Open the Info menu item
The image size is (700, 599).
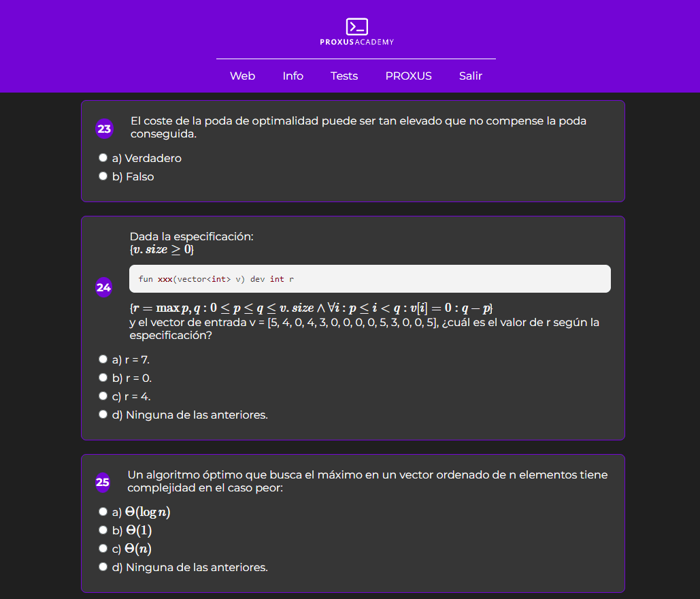[293, 76]
